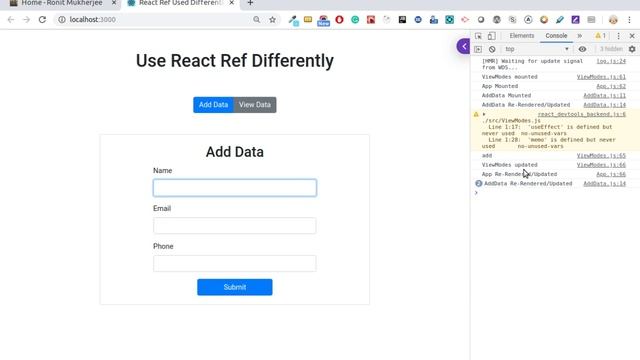The image size is (640, 360).
Task: Create a live expression with the eye icon
Action: tap(582, 49)
